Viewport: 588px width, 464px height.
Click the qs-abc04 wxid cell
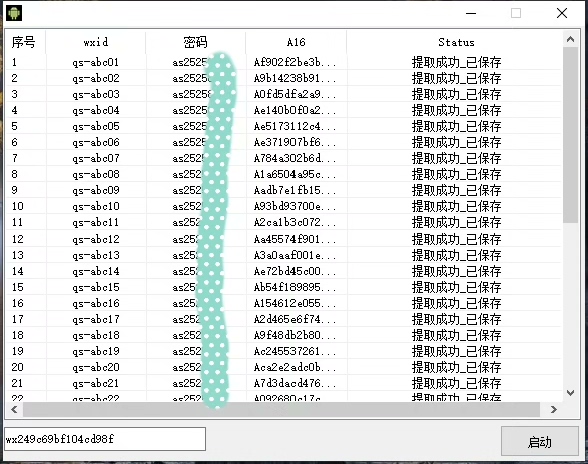pyautogui.click(x=96, y=110)
